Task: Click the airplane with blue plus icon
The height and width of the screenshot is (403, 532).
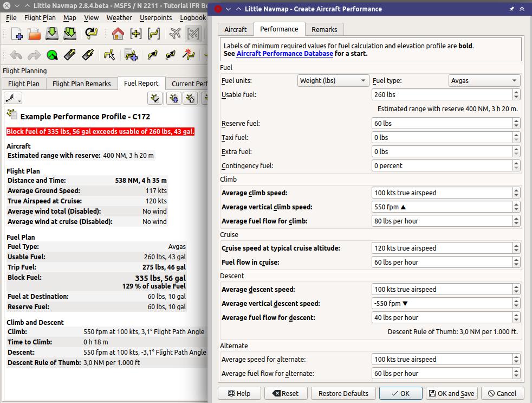Action: point(174,98)
